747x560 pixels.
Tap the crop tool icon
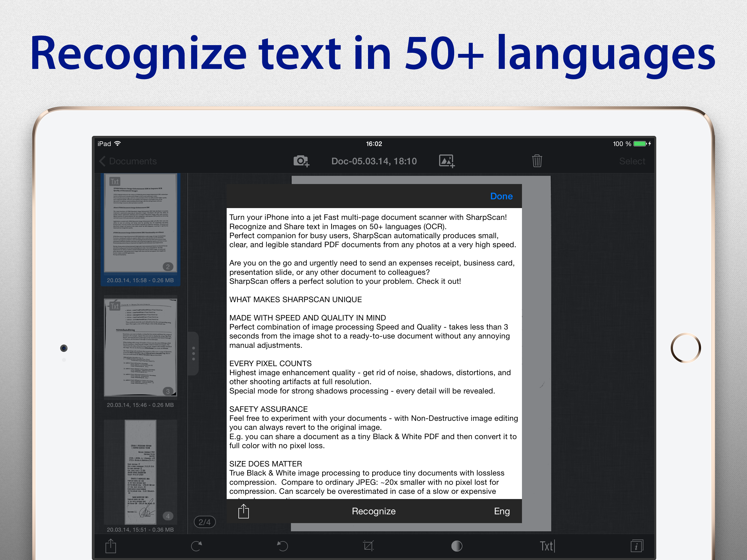coord(368,546)
